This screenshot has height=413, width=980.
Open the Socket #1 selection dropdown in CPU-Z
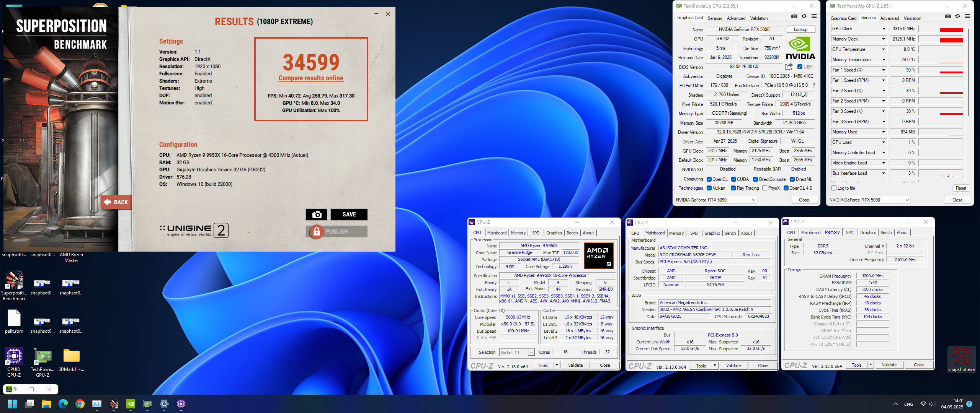point(531,353)
